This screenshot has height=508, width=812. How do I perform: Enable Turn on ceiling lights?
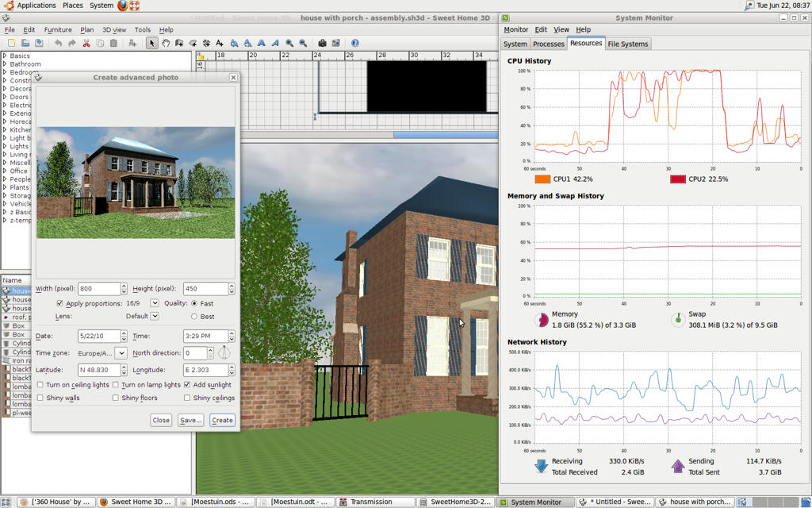click(x=40, y=385)
